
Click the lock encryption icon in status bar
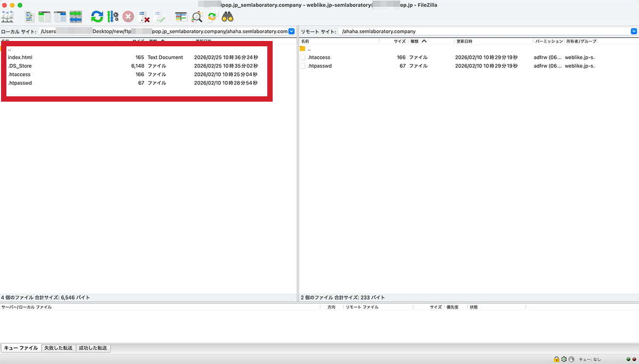(x=556, y=359)
